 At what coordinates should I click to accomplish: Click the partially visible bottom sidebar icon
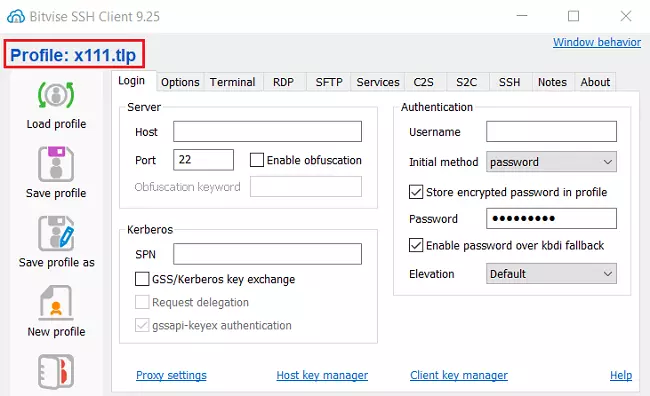click(56, 372)
